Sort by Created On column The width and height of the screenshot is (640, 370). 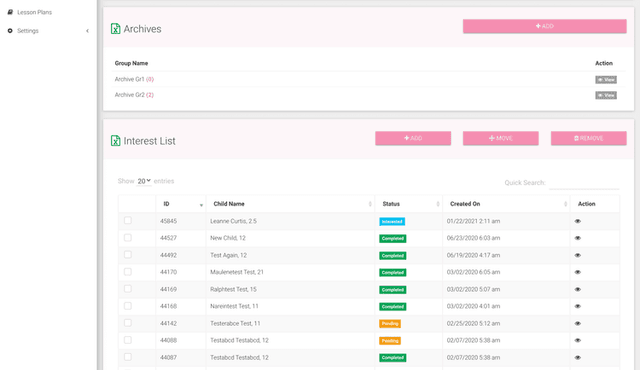(506, 204)
